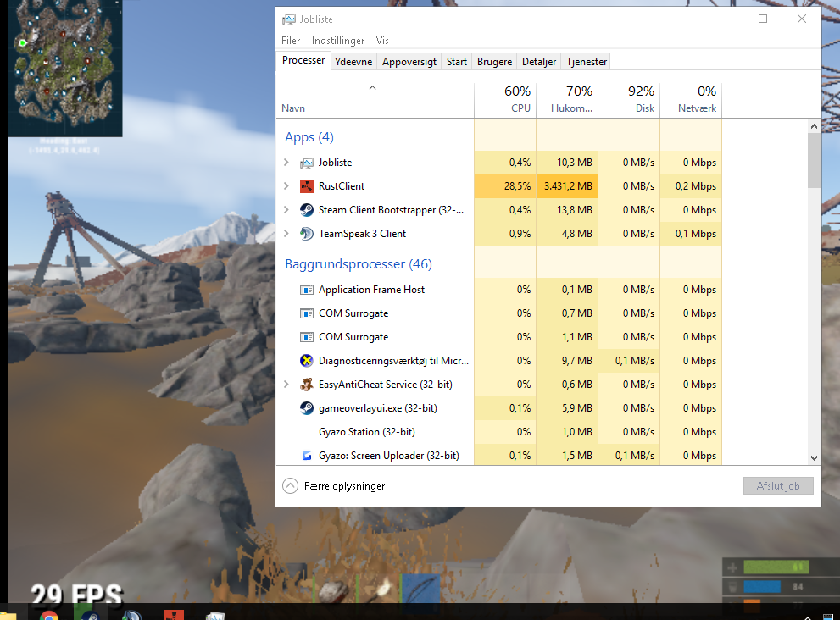Click the Jobliste app icon in process list

[x=307, y=163]
